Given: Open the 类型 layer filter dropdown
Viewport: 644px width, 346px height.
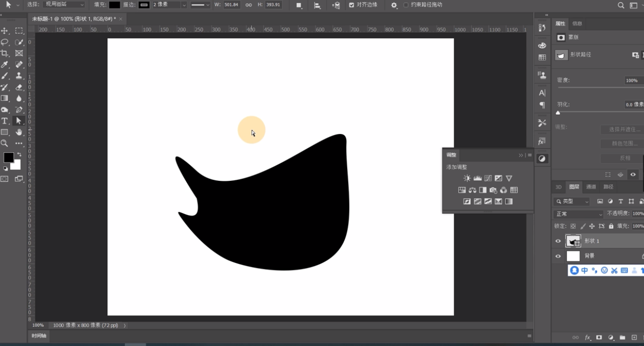Looking at the screenshot, I should 572,201.
